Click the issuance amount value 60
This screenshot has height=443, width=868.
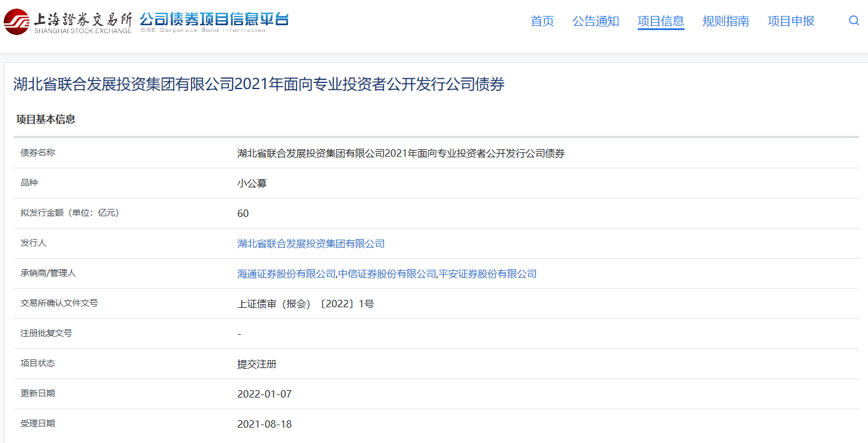pos(243,214)
